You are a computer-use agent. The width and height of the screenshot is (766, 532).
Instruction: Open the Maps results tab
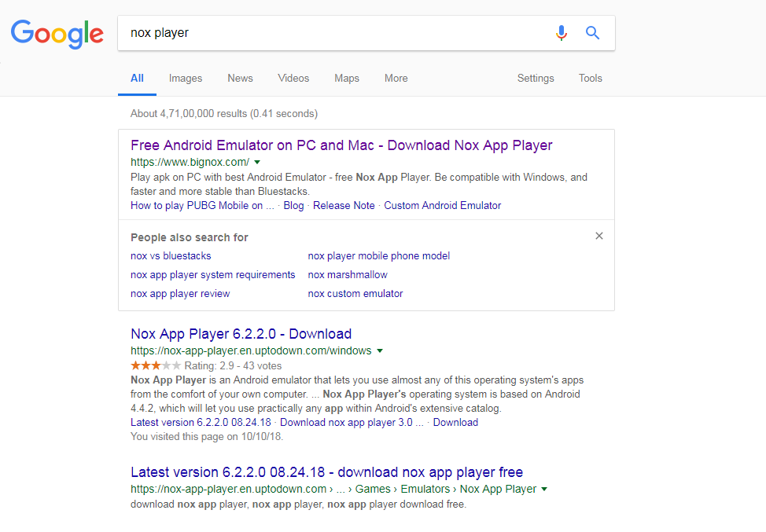[346, 78]
